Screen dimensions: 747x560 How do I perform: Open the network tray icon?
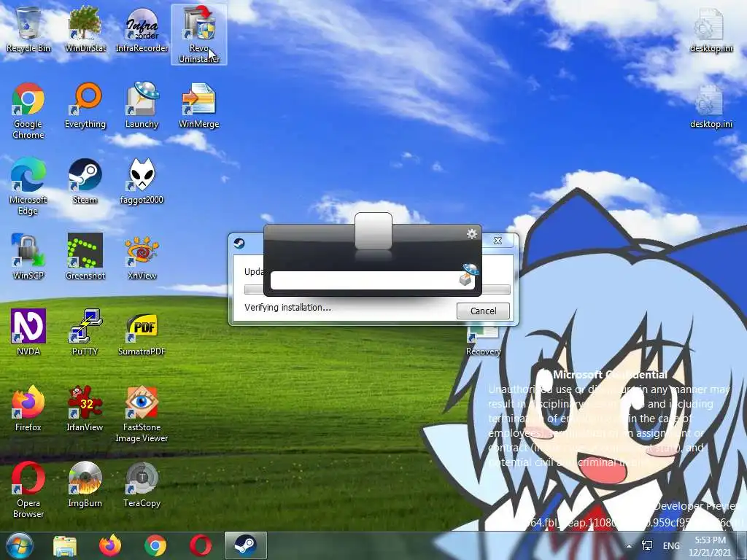[x=647, y=545]
